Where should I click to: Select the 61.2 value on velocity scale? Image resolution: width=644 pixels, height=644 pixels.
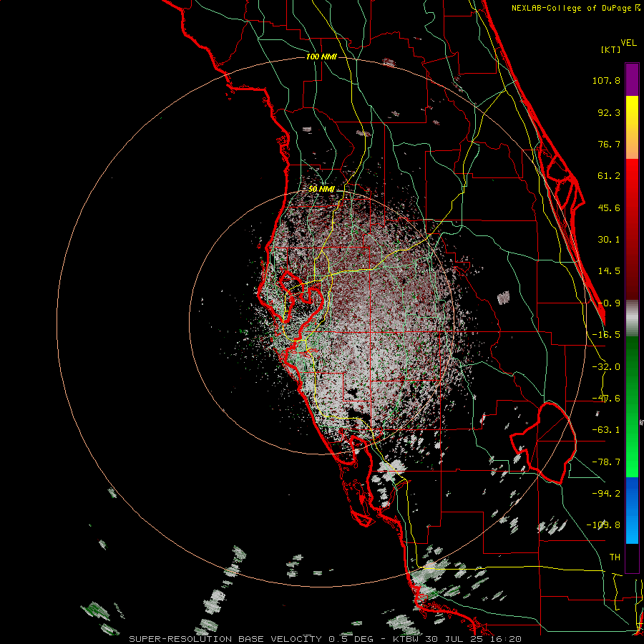point(609,176)
